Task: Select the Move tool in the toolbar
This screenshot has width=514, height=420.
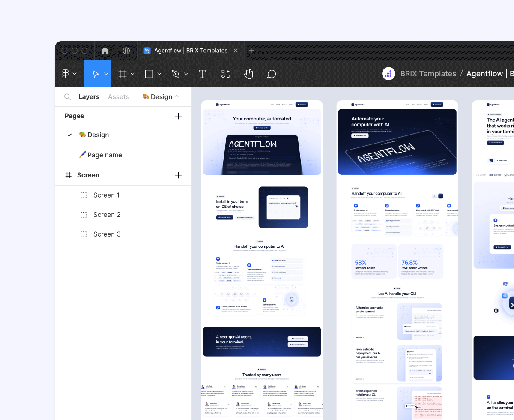Action: 95,73
